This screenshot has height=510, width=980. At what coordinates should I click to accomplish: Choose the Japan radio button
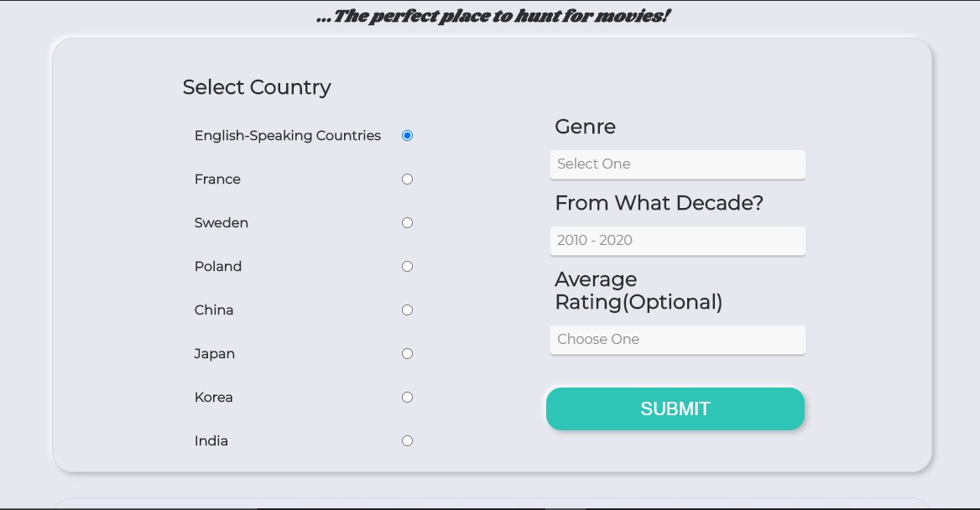pyautogui.click(x=408, y=354)
